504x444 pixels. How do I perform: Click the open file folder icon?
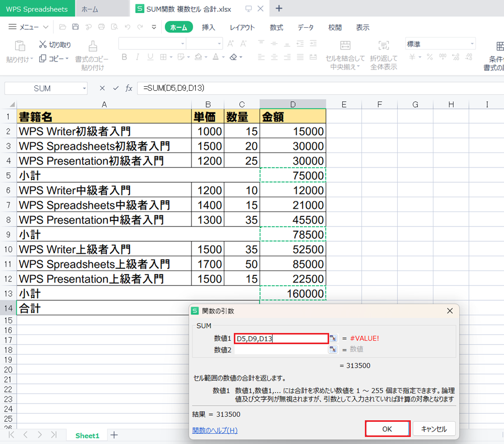62,27
